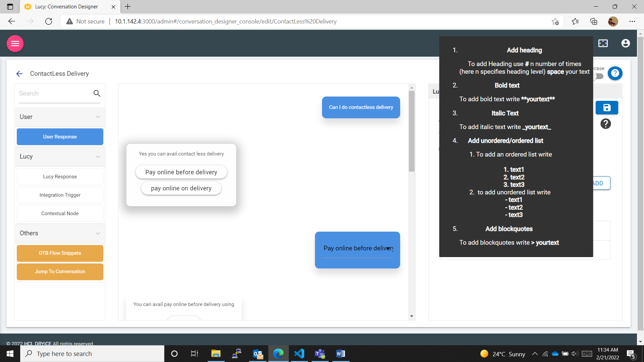
Task: Open the pink hamburger menu
Action: (15, 44)
